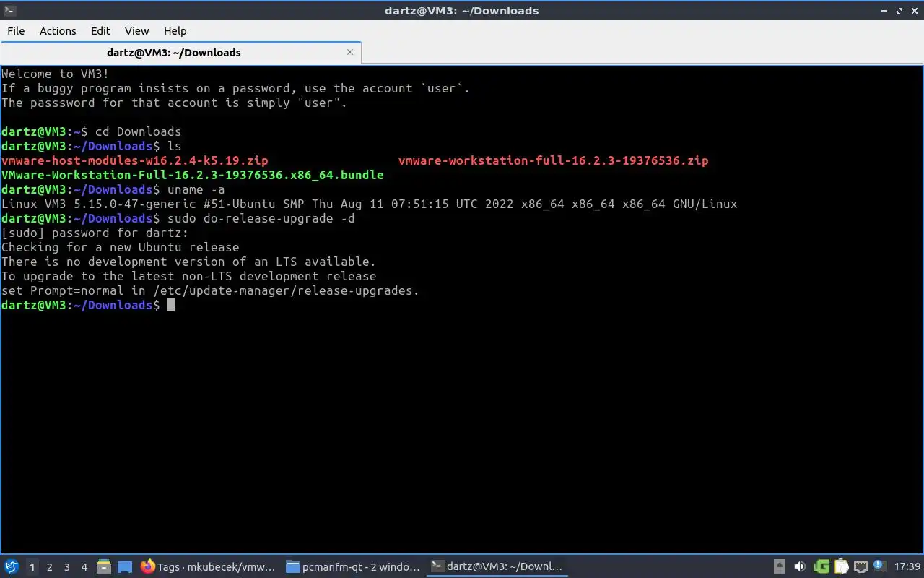Close the dartz@VM3 terminal tab
924x578 pixels.
tap(350, 52)
